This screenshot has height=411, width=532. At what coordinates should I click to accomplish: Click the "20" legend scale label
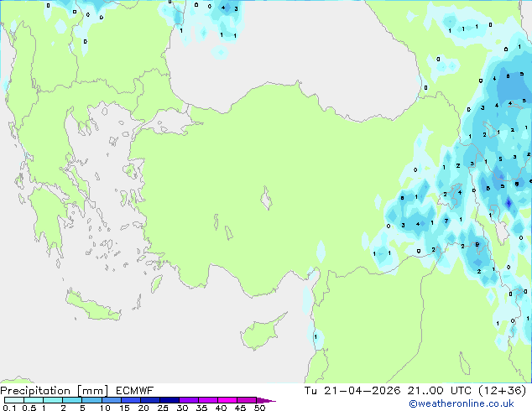coord(143,408)
